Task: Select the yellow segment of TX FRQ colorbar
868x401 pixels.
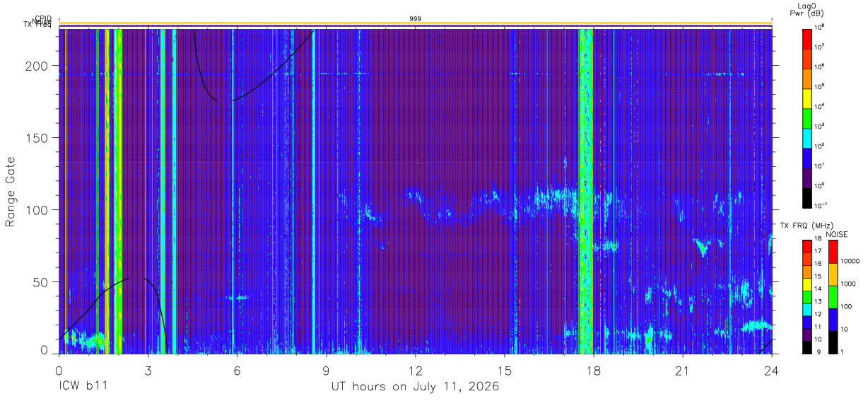Action: (807, 284)
